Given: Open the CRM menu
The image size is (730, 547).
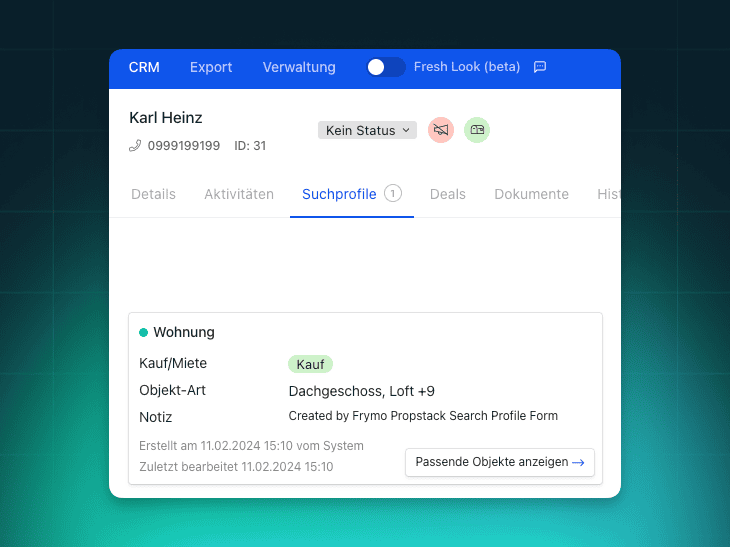Looking at the screenshot, I should 144,67.
